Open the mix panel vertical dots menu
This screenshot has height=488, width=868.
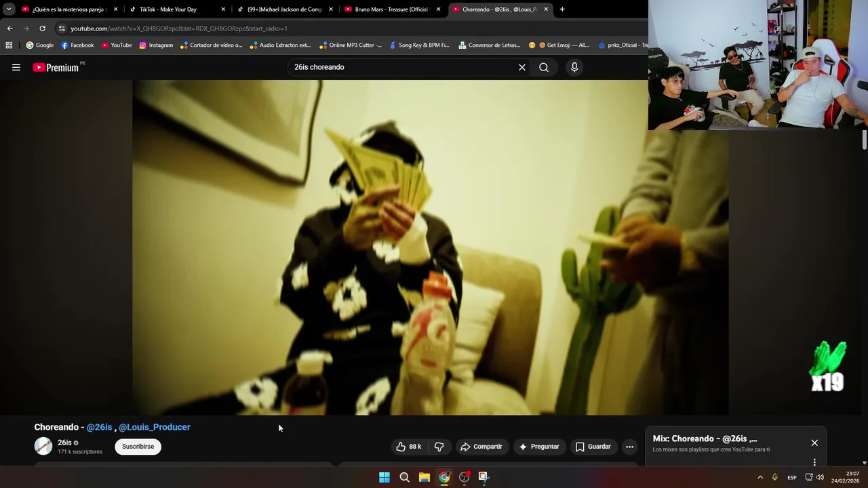pyautogui.click(x=814, y=462)
